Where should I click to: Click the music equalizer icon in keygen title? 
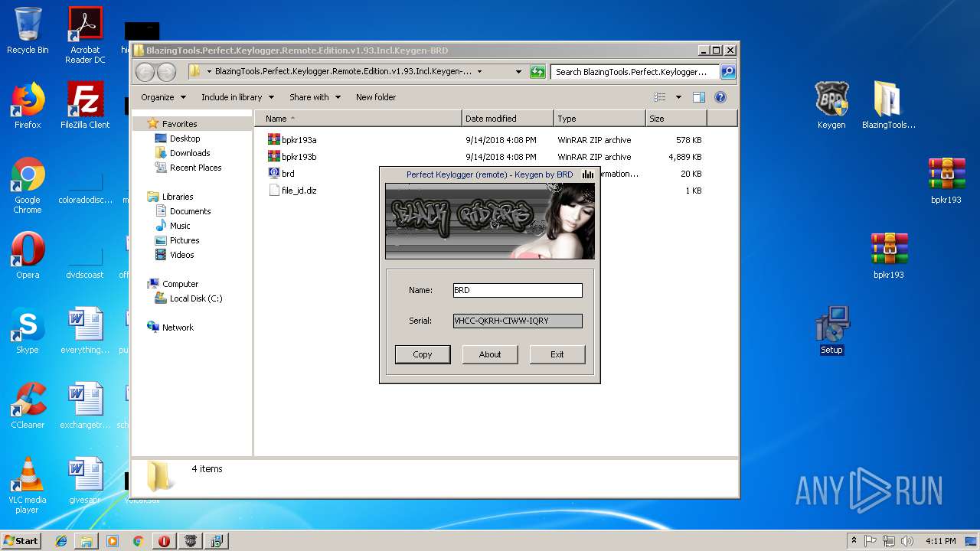click(x=587, y=174)
